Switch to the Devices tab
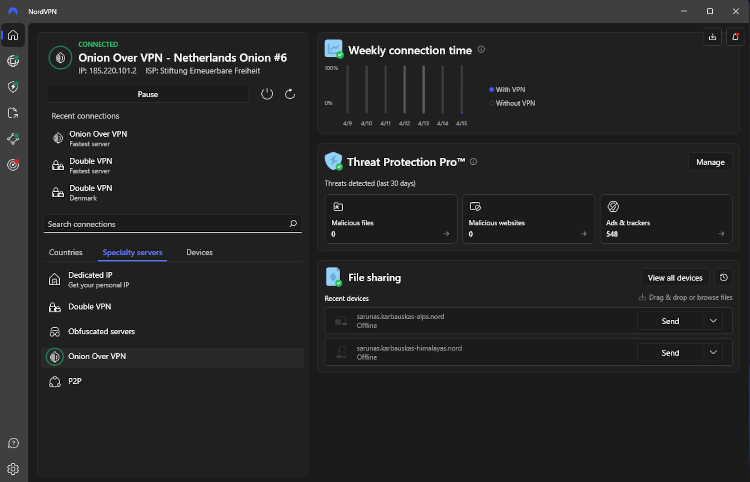 click(199, 252)
